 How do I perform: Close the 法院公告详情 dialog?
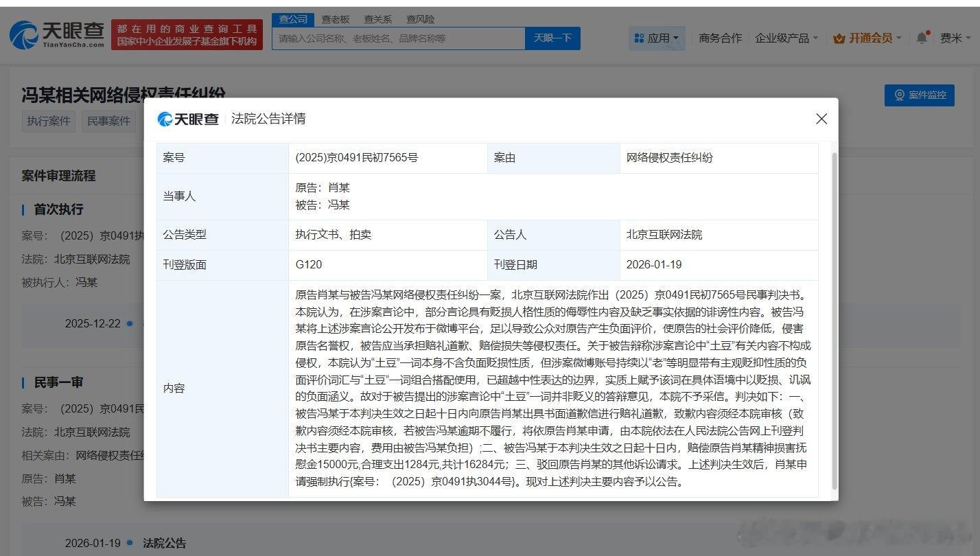pos(821,118)
